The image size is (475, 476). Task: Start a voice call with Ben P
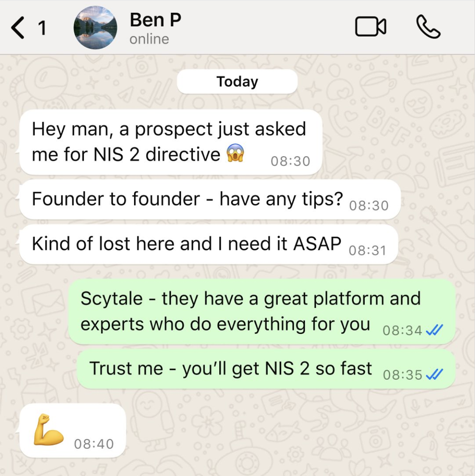[x=428, y=27]
